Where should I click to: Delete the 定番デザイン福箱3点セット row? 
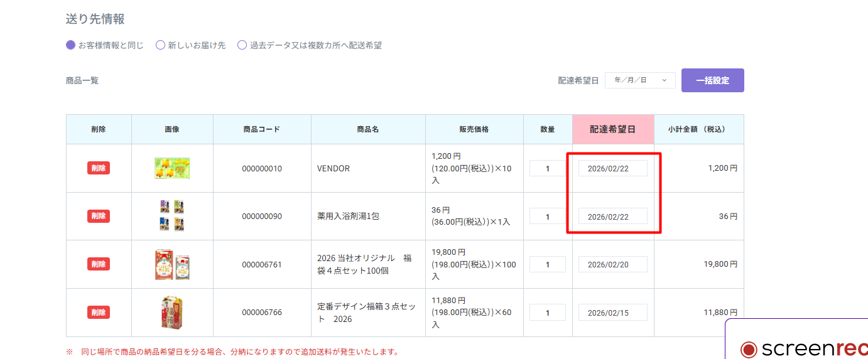[99, 313]
